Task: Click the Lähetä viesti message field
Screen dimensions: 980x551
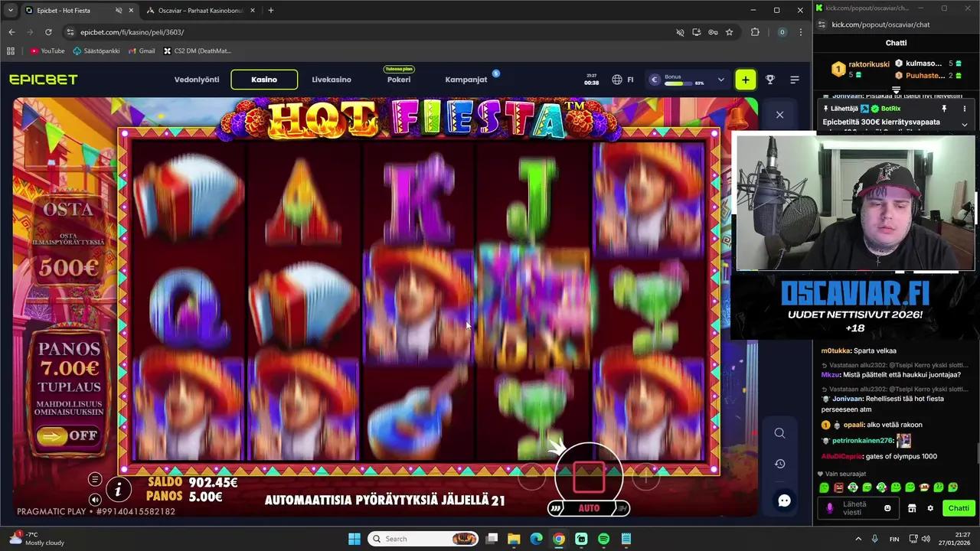Action: click(x=857, y=508)
